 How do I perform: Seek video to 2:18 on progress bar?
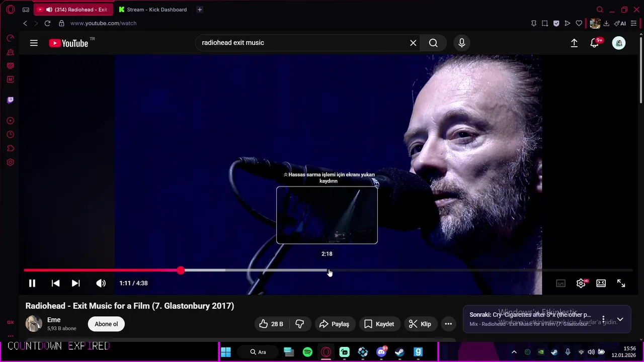[327, 270]
